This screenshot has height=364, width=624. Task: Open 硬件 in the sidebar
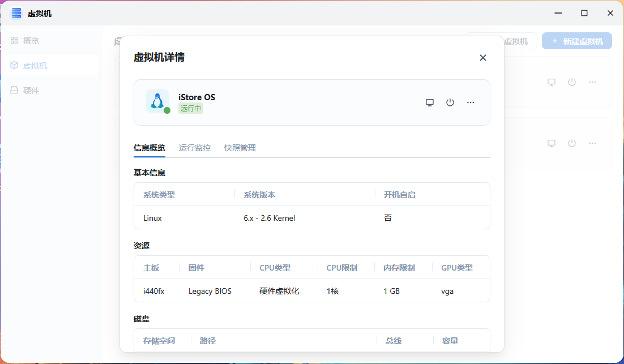click(52, 91)
